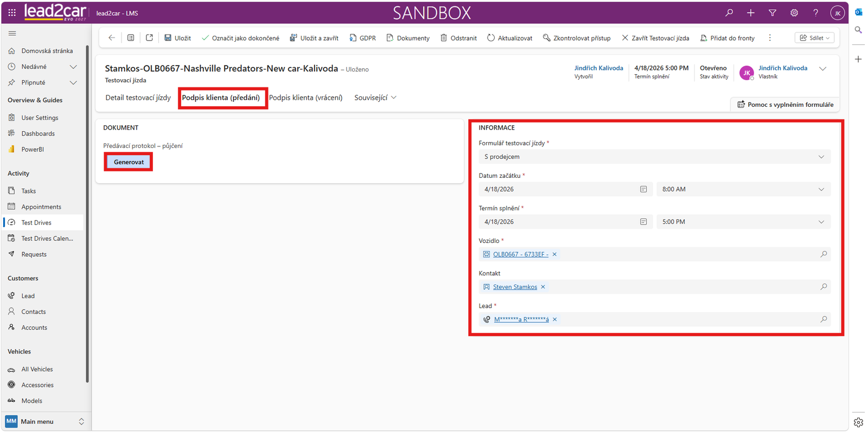Select Podpis klienta (předání) tab

[x=221, y=98]
